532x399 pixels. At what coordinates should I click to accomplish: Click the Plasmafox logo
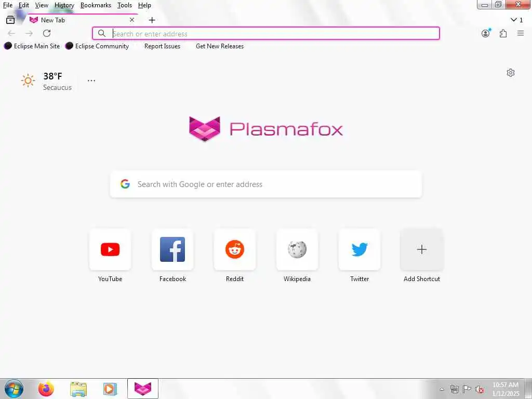click(266, 129)
